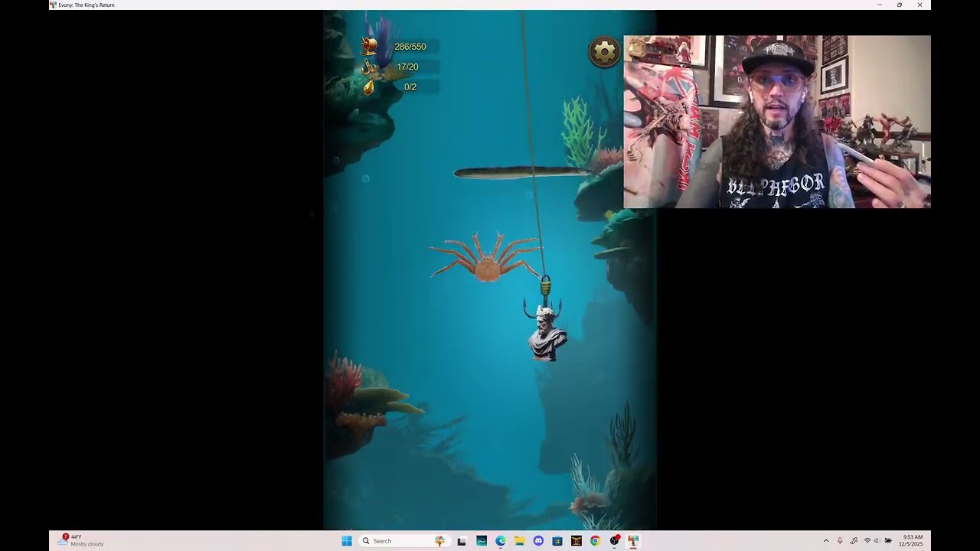The width and height of the screenshot is (980, 551).
Task: Click the hook attempts icon beside 17/20
Action: click(370, 67)
